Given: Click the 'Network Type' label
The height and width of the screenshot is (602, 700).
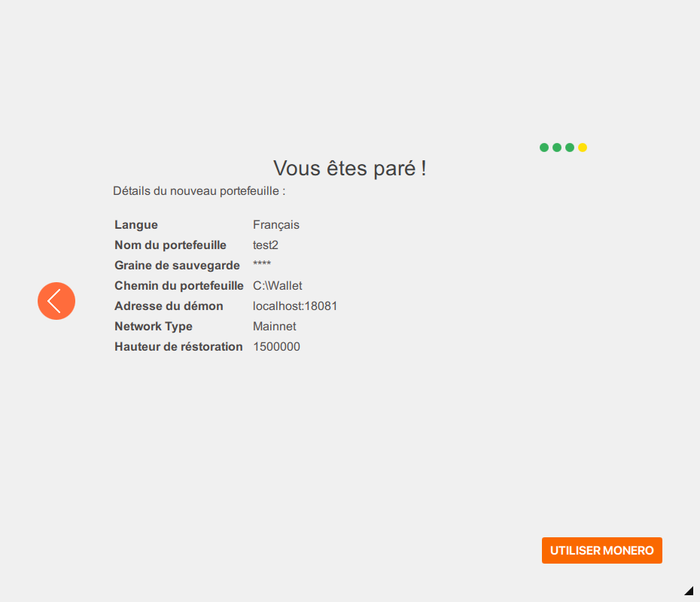Looking at the screenshot, I should (154, 327).
